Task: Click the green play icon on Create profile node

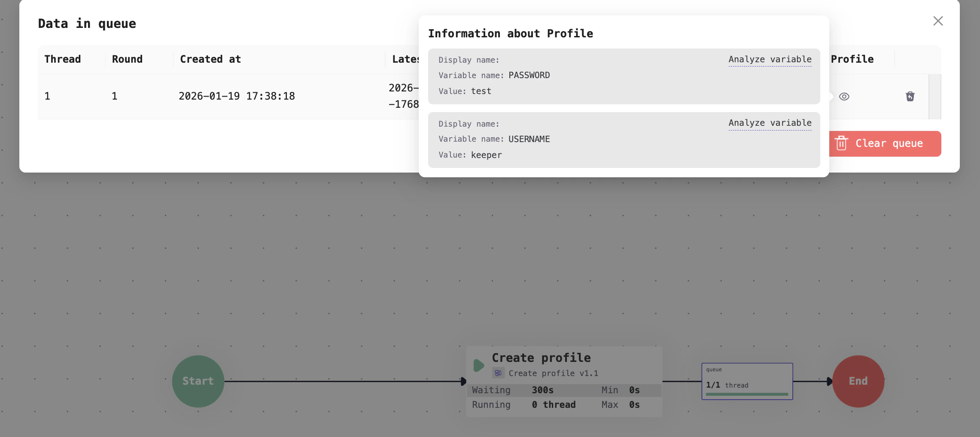Action: click(x=478, y=365)
